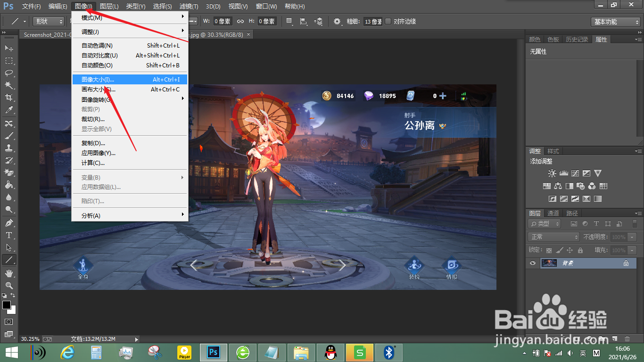Image resolution: width=644 pixels, height=362 pixels.
Task: Select the Horizontal Type tool
Action: click(x=8, y=235)
